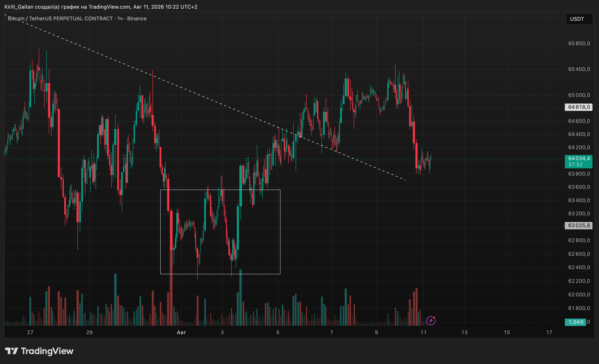The width and height of the screenshot is (599, 364).
Task: Click the 61 800,0 price axis label
Action: pos(579,308)
